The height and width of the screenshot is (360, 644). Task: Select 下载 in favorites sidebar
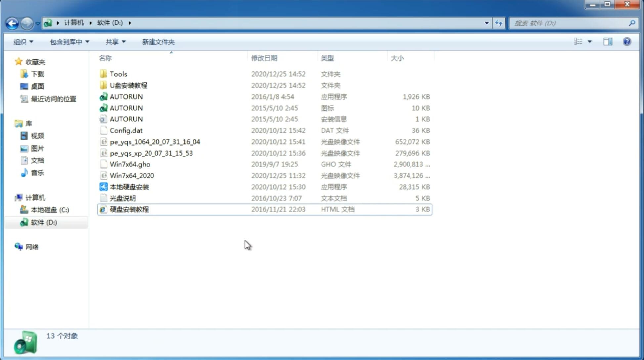tap(37, 74)
